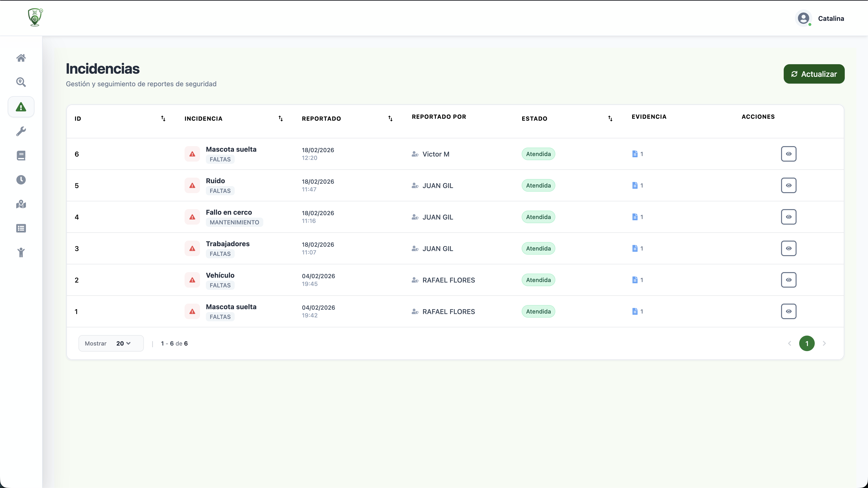Open the active Incidencias warning sidebar item

click(x=21, y=107)
